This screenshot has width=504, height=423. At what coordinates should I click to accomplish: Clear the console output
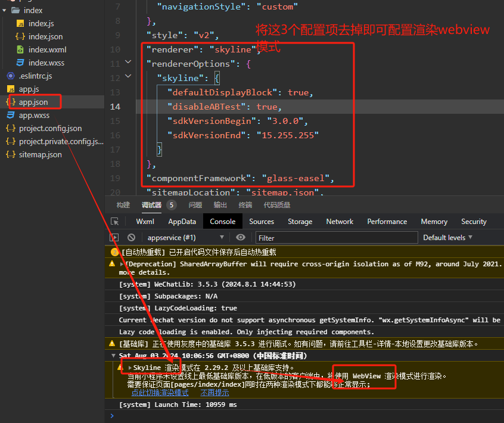(131, 238)
